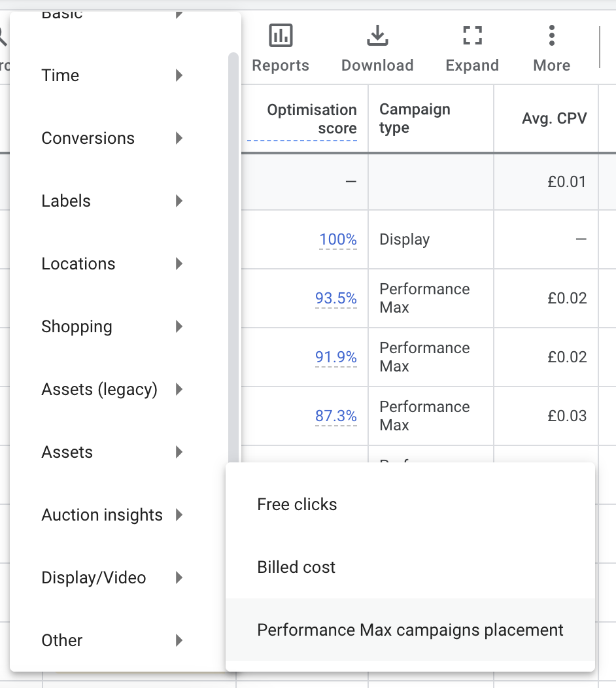The image size is (616, 688).
Task: Open the Auction insights submenu
Action: 102,515
